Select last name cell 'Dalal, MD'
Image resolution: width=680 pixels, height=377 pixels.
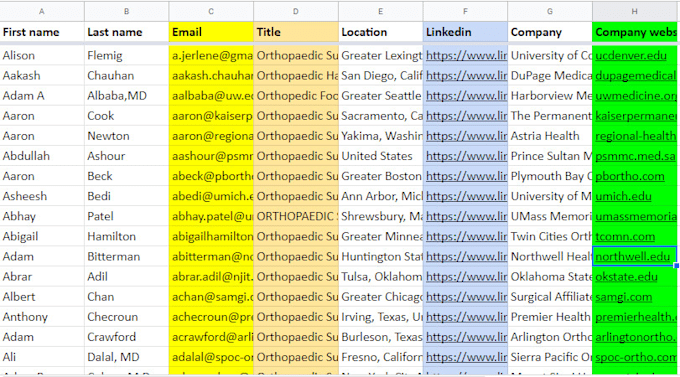pyautogui.click(x=127, y=357)
